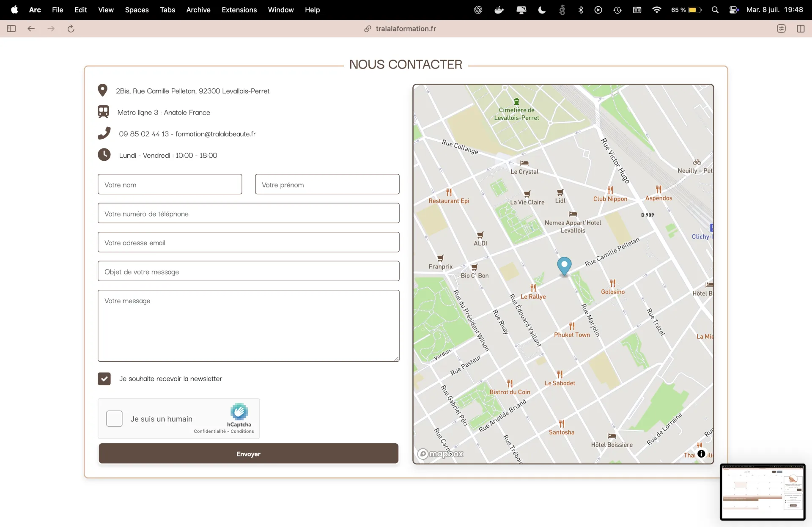The image size is (812, 527).
Task: Focus the Votre prénom field
Action: [x=327, y=184]
